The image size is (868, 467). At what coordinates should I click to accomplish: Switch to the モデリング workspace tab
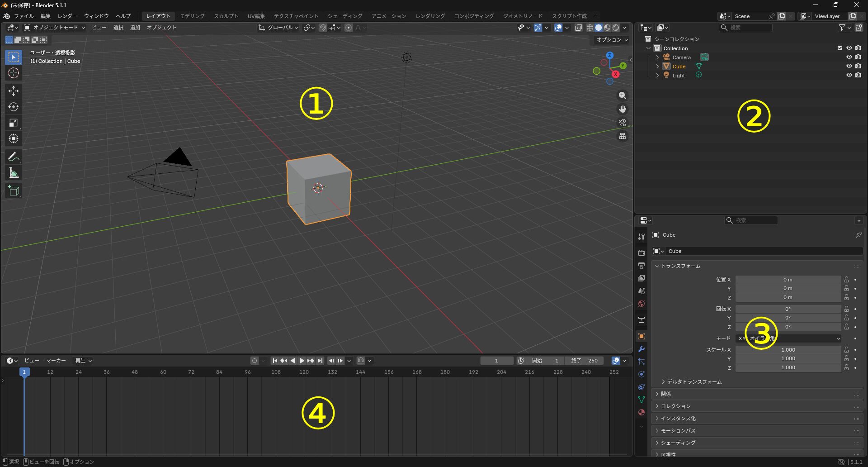click(x=192, y=16)
